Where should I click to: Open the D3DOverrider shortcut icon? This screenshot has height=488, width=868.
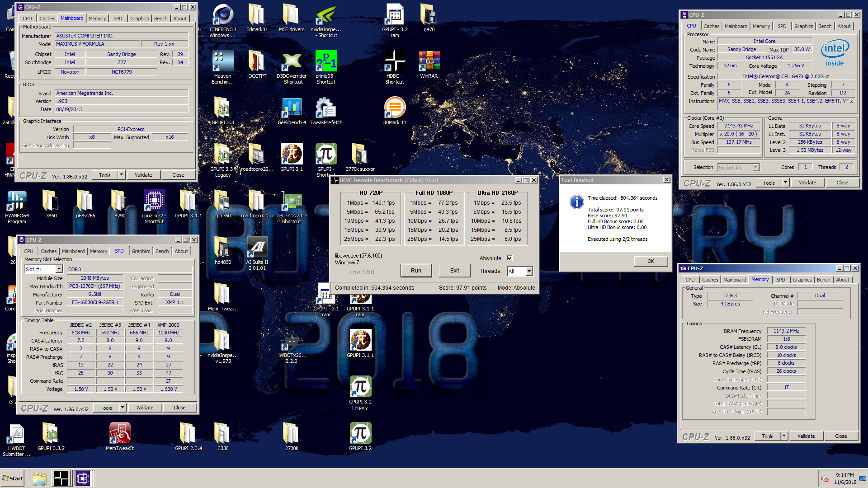[x=292, y=67]
